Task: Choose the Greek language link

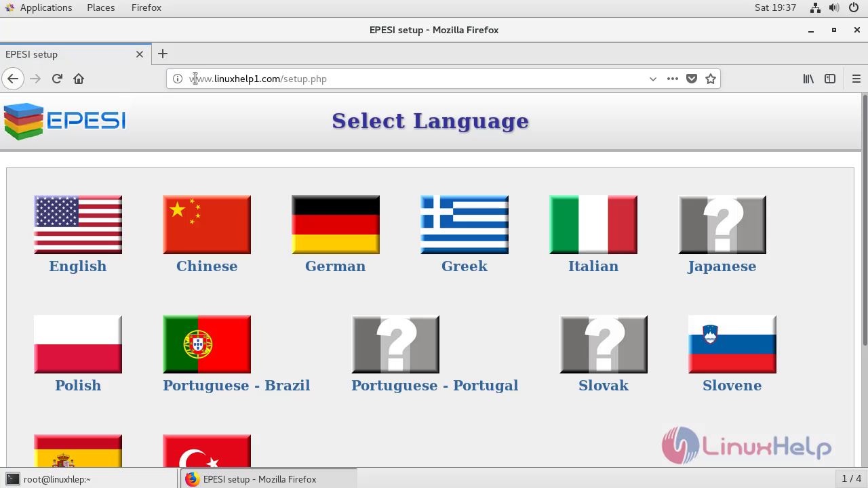Action: point(465,266)
